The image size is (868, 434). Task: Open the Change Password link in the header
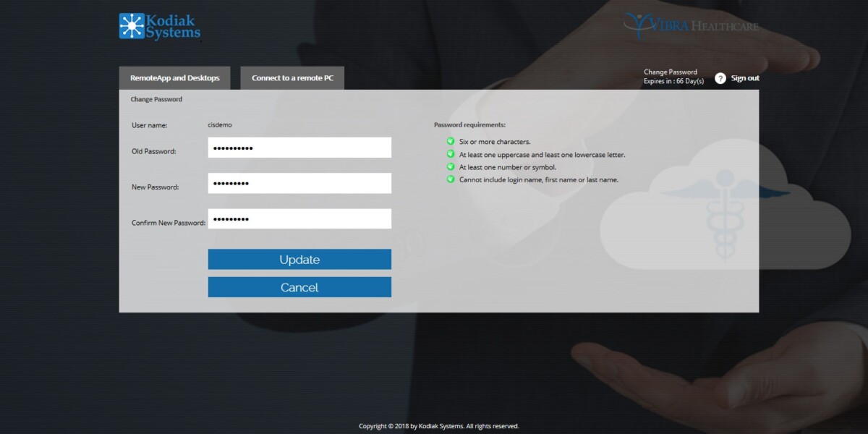point(671,72)
